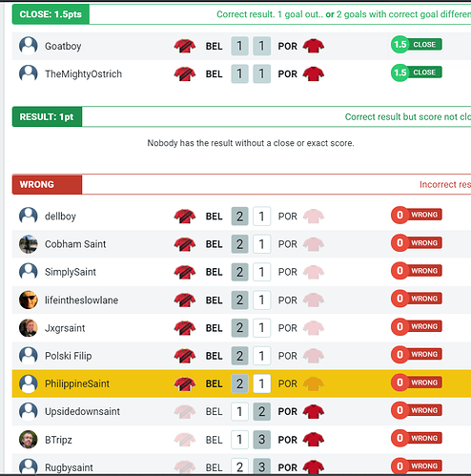This screenshot has width=471, height=476.
Task: Click BTripz's Portugal score box showing 3
Action: [x=262, y=440]
